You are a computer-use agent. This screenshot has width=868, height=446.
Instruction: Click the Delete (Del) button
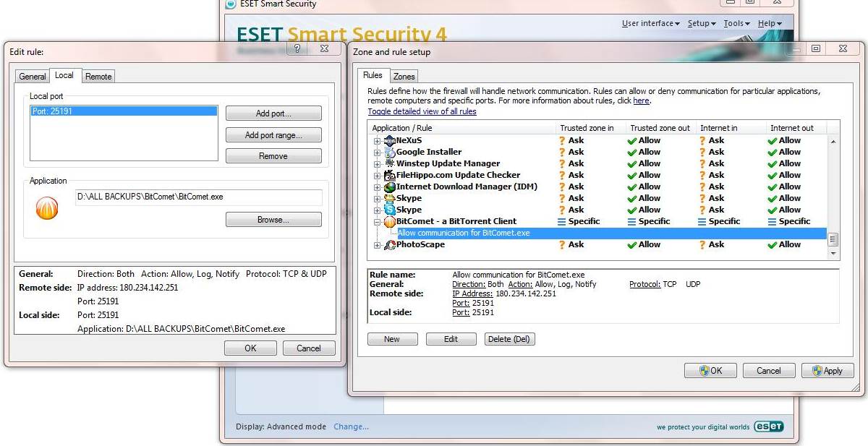point(510,339)
